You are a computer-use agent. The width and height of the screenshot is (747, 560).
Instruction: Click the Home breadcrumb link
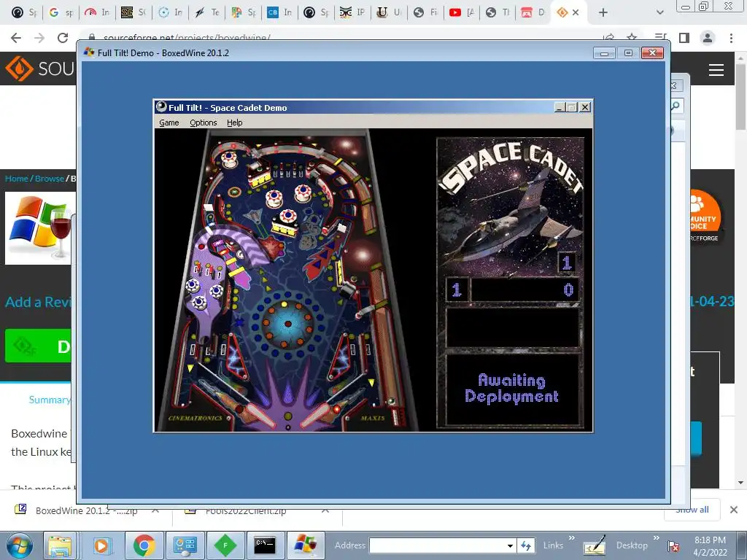tap(17, 179)
